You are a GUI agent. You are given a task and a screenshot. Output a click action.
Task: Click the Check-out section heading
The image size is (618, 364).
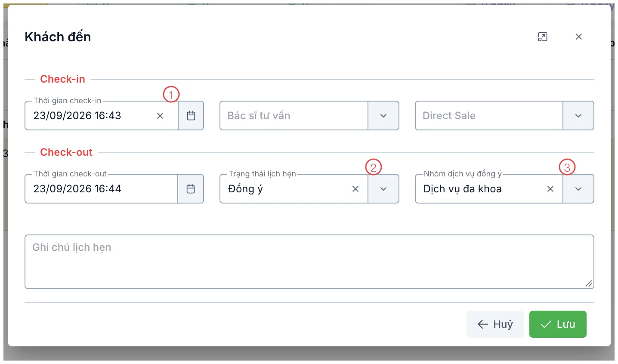66,152
